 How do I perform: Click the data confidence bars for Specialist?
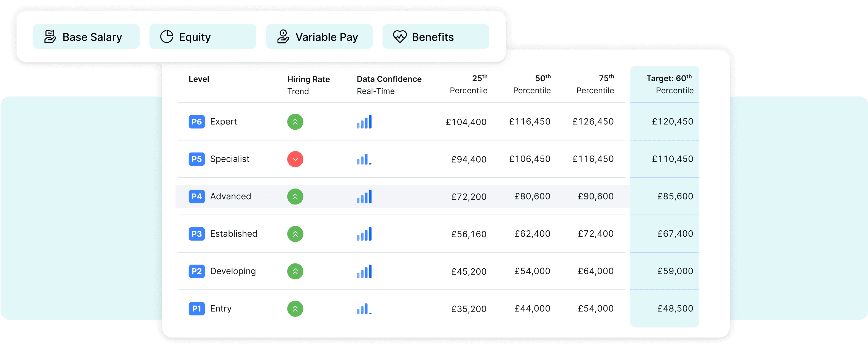[364, 159]
